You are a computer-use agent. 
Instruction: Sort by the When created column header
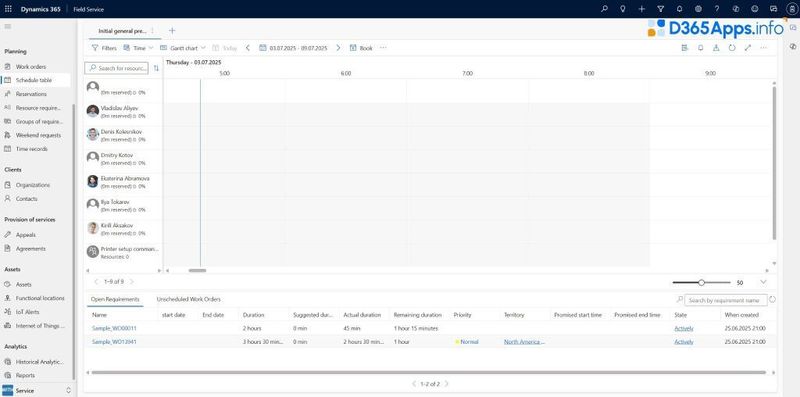741,315
